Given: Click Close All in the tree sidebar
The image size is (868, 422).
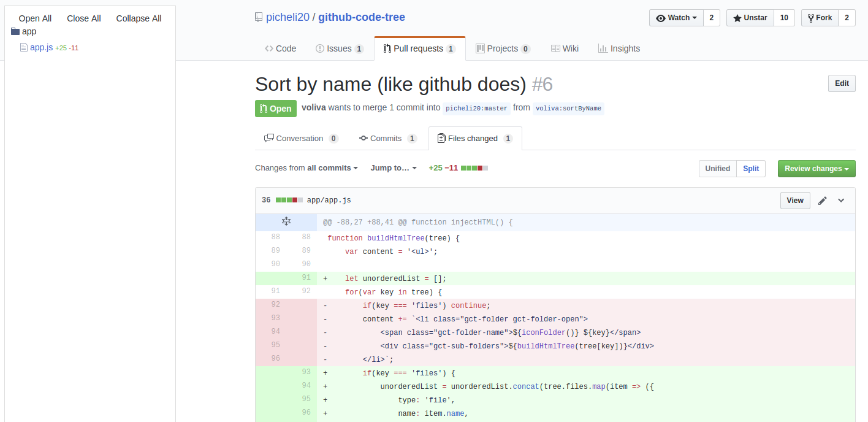Looking at the screenshot, I should pyautogui.click(x=84, y=18).
